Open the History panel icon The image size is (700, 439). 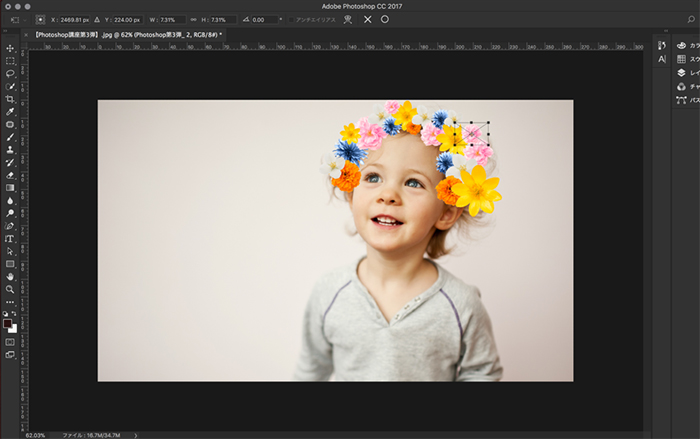pyautogui.click(x=662, y=46)
